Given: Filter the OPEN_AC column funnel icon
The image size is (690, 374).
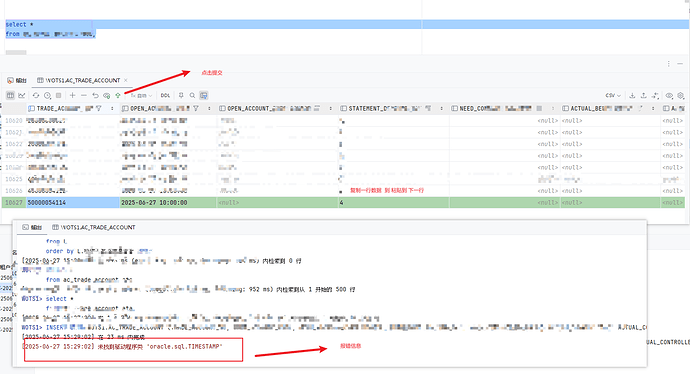Looking at the screenshot, I should coord(196,108).
